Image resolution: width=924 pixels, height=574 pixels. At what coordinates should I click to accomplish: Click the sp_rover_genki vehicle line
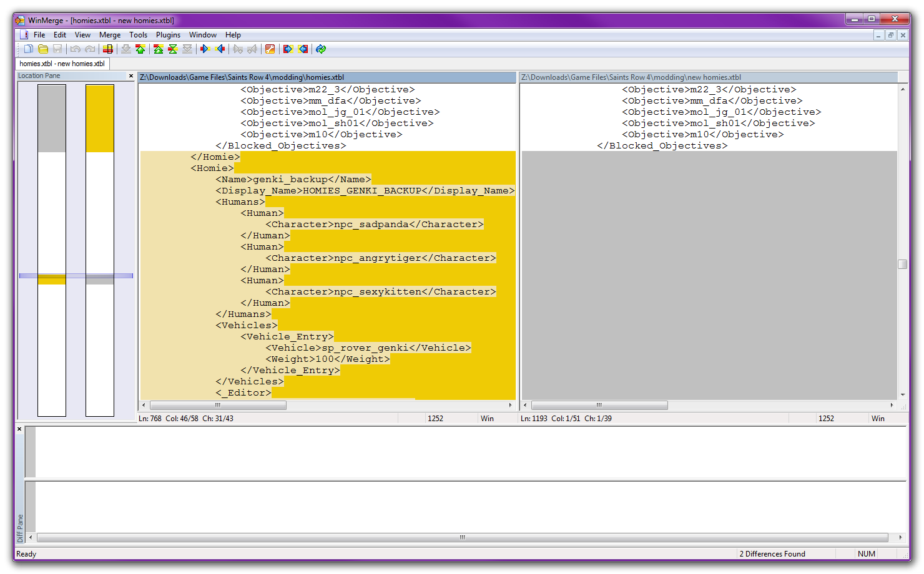(368, 348)
